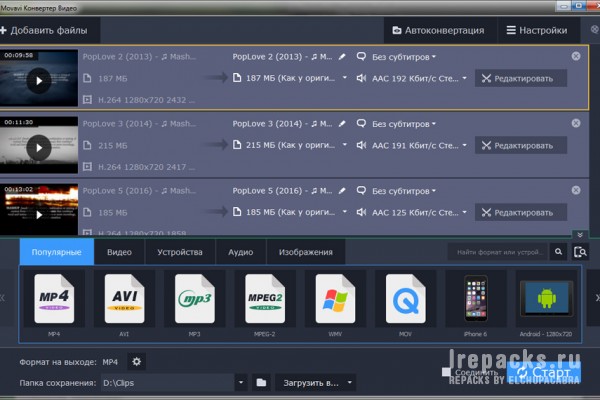
Task: Select the AVI format preset
Action: (124, 304)
